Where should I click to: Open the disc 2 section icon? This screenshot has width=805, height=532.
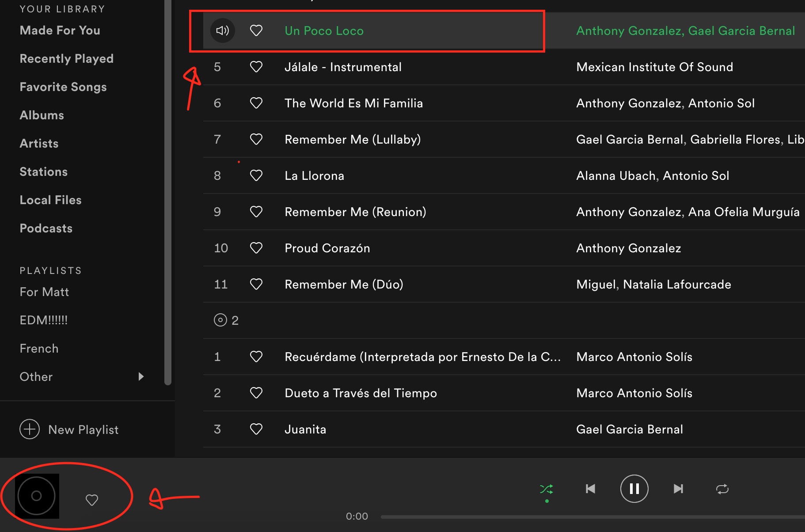[221, 320]
